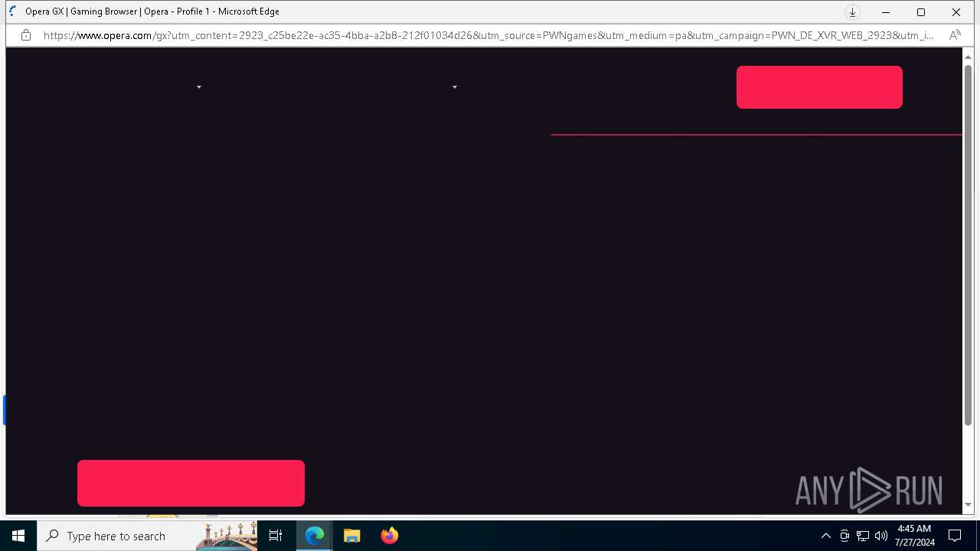Open the notification center icon

(x=955, y=536)
